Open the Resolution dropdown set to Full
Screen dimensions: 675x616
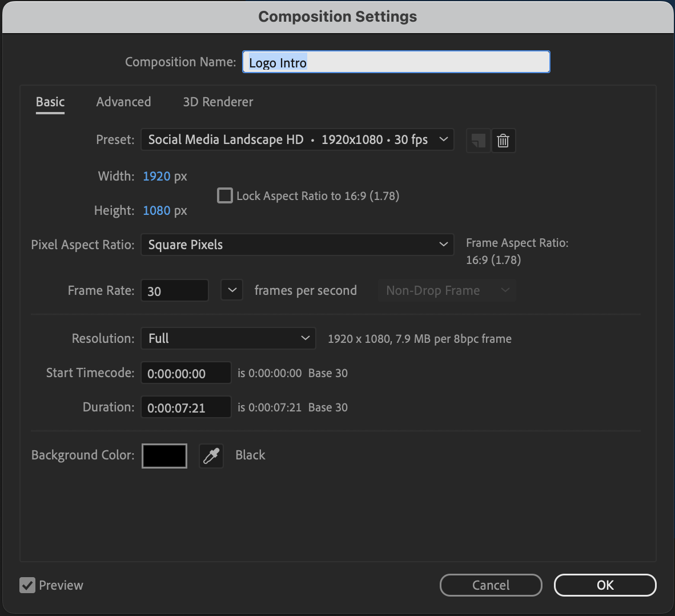(x=228, y=338)
